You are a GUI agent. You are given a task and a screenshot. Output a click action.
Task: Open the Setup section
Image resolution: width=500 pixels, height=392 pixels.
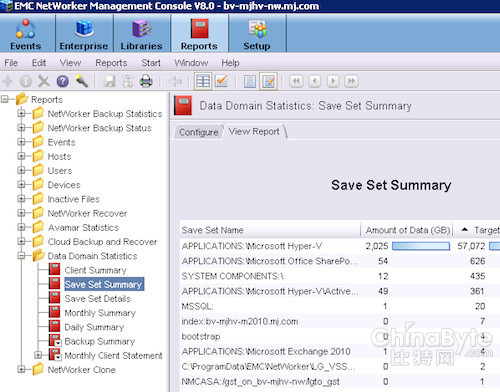pyautogui.click(x=257, y=34)
